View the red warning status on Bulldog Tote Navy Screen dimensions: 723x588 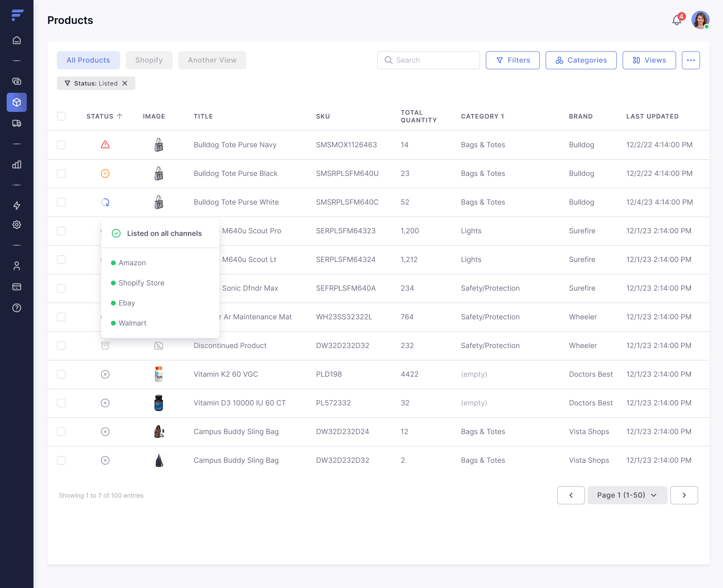105,144
